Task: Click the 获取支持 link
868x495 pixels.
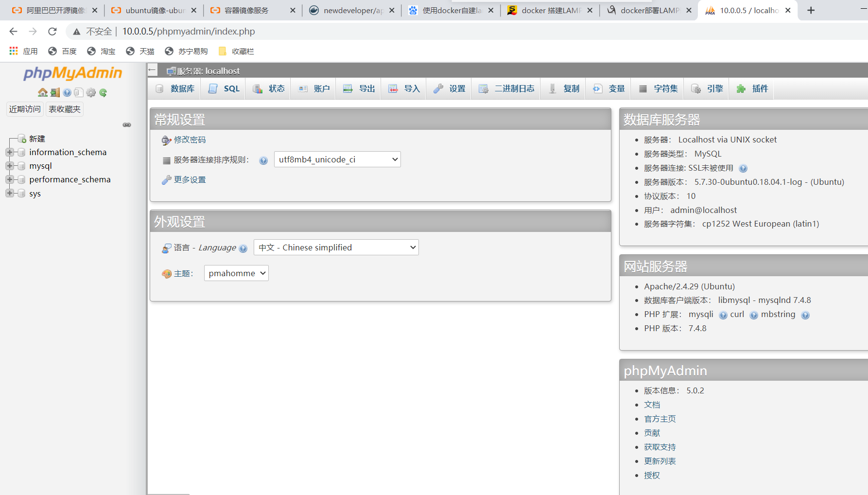Action: [660, 447]
